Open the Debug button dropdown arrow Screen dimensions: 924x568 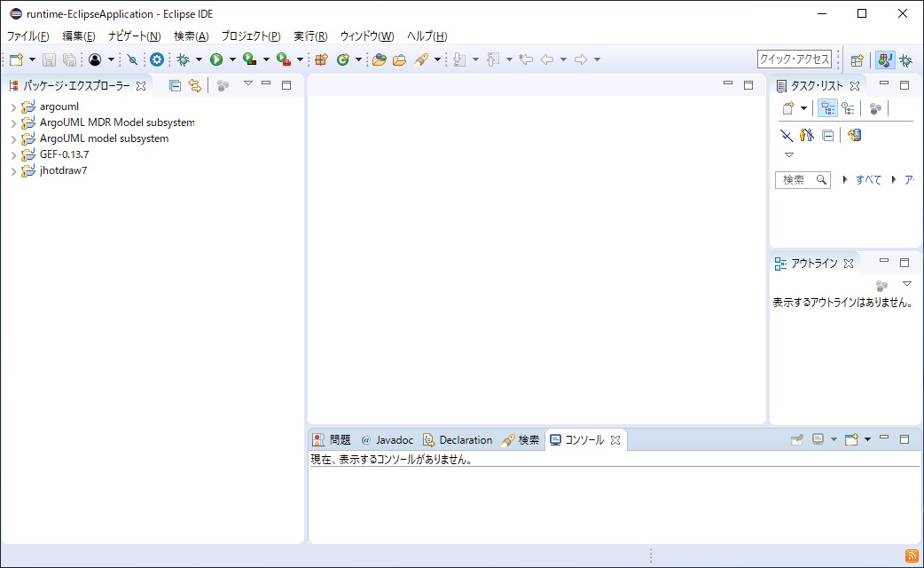pos(199,59)
